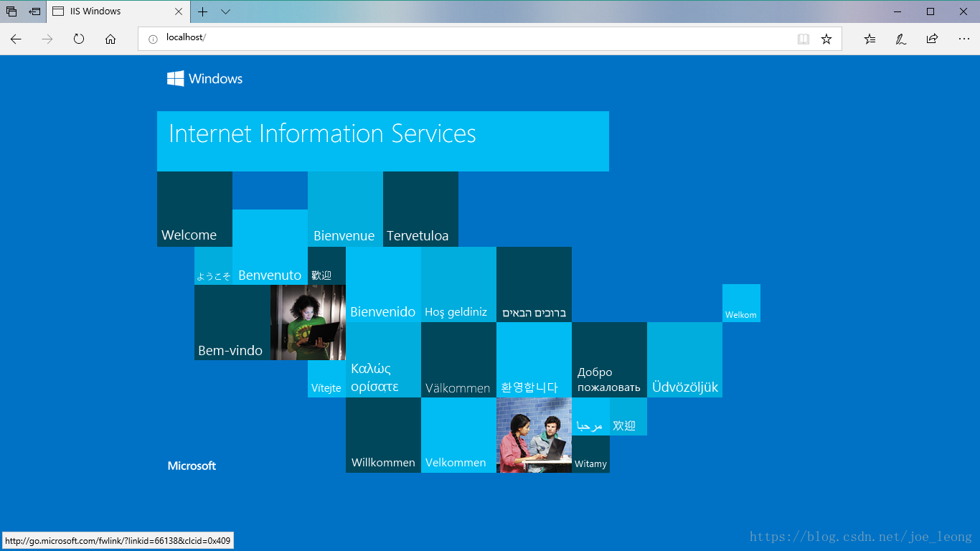Click the Welcome tile

pos(194,209)
